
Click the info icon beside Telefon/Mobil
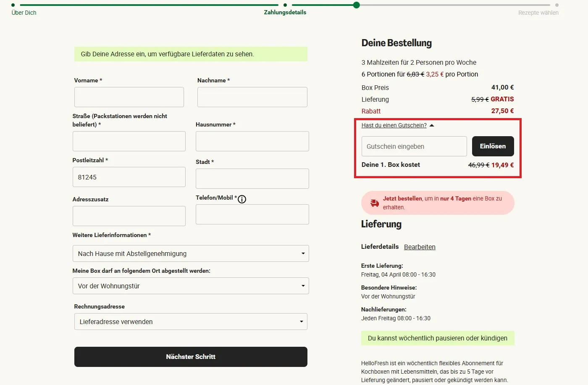point(242,199)
